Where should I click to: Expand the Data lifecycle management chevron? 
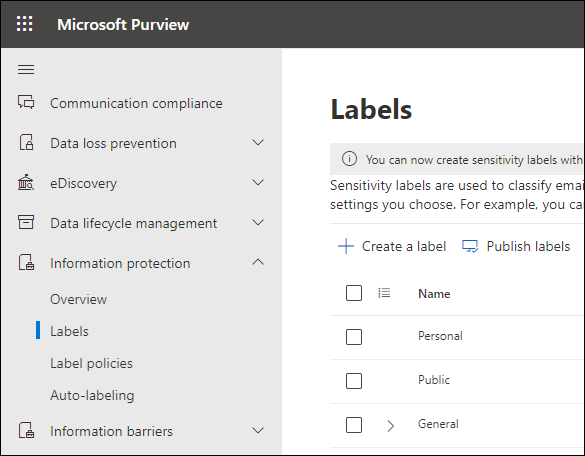pos(258,222)
